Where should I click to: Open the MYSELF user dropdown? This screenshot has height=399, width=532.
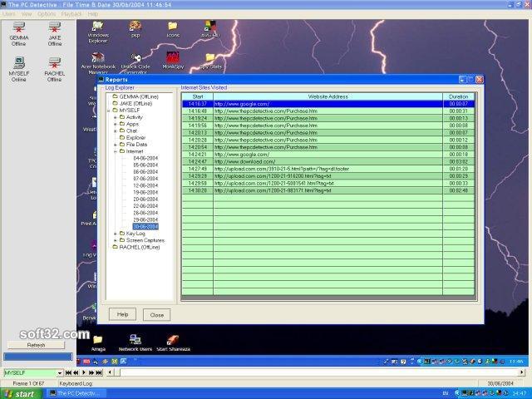pos(60,373)
